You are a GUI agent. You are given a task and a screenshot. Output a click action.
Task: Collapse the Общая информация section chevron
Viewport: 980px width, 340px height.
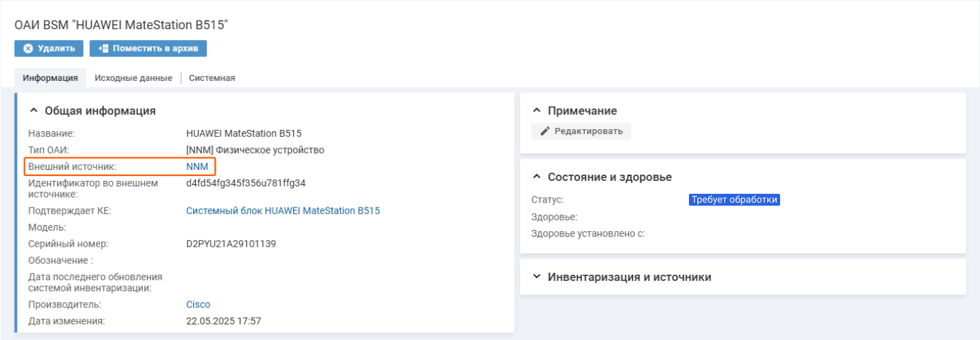pyautogui.click(x=33, y=111)
